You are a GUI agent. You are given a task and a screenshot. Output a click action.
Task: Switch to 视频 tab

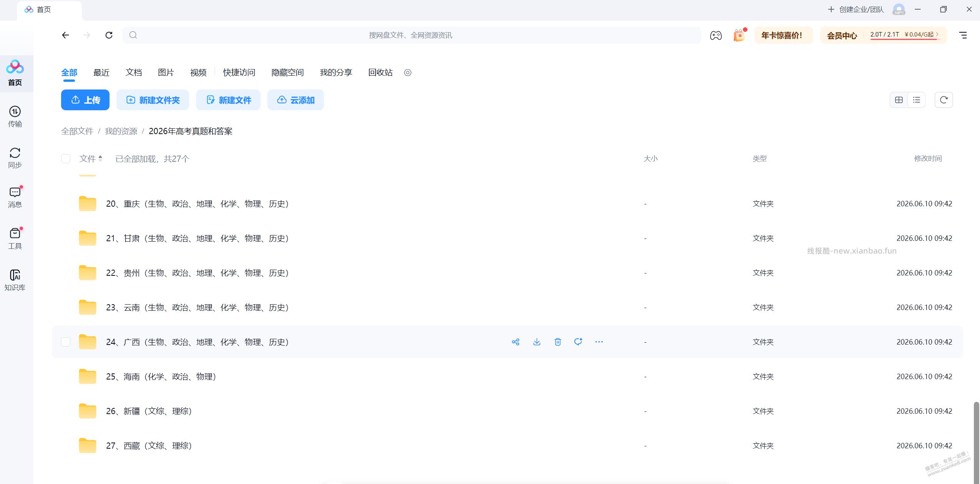(198, 73)
